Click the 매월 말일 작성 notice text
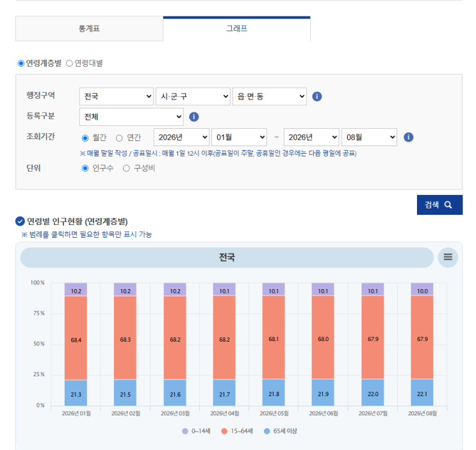 pyautogui.click(x=218, y=153)
